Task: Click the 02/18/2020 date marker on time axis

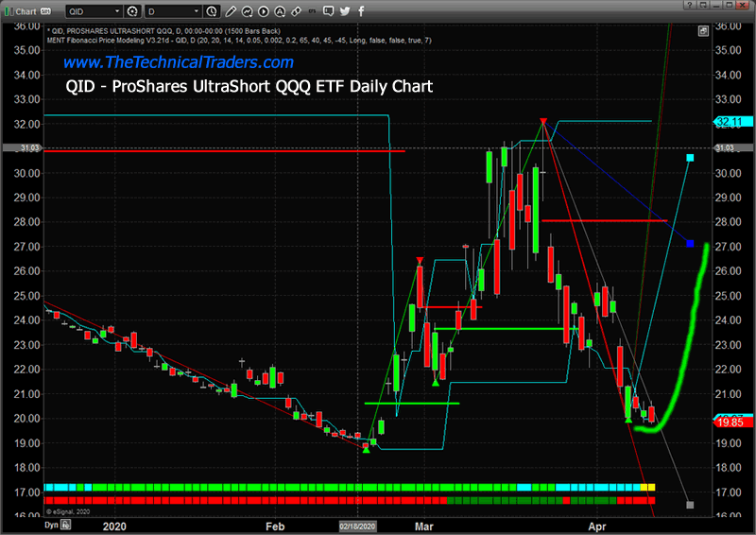Action: [x=357, y=526]
